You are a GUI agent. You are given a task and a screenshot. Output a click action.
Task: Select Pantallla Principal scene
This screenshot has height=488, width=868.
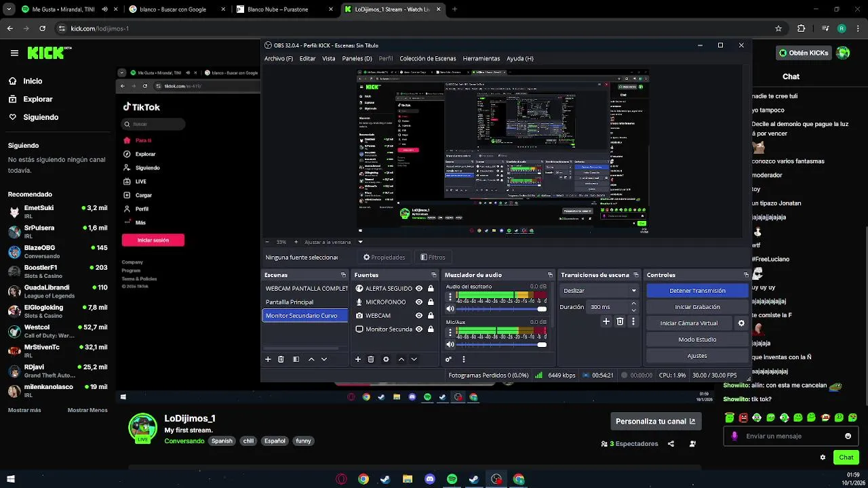(304, 302)
